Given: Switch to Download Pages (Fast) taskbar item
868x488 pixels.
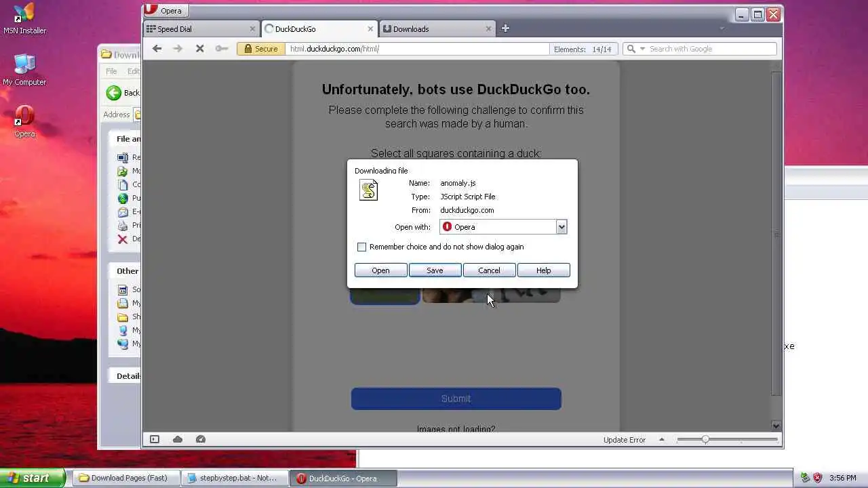Looking at the screenshot, I should (x=126, y=478).
